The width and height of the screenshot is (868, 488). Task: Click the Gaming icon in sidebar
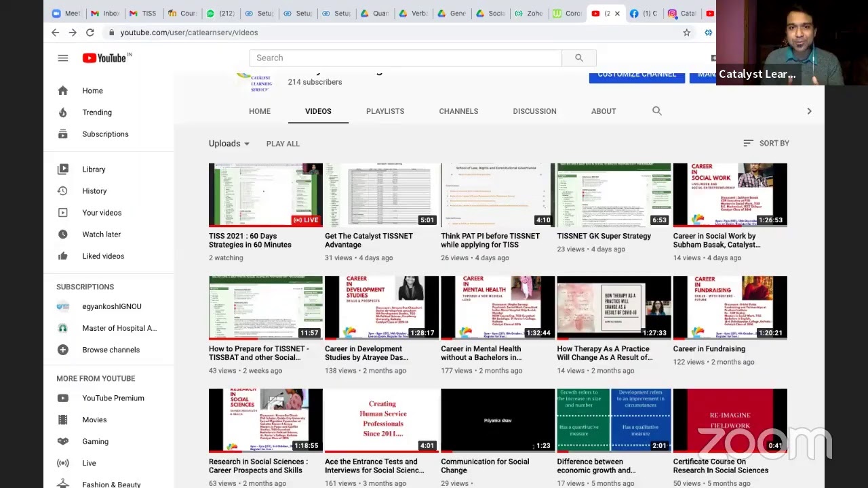(x=63, y=442)
